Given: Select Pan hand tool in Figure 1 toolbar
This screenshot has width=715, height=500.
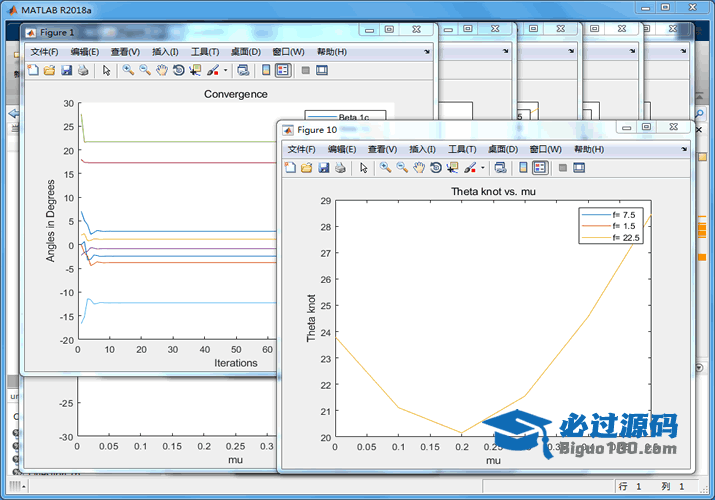Looking at the screenshot, I should click(162, 70).
